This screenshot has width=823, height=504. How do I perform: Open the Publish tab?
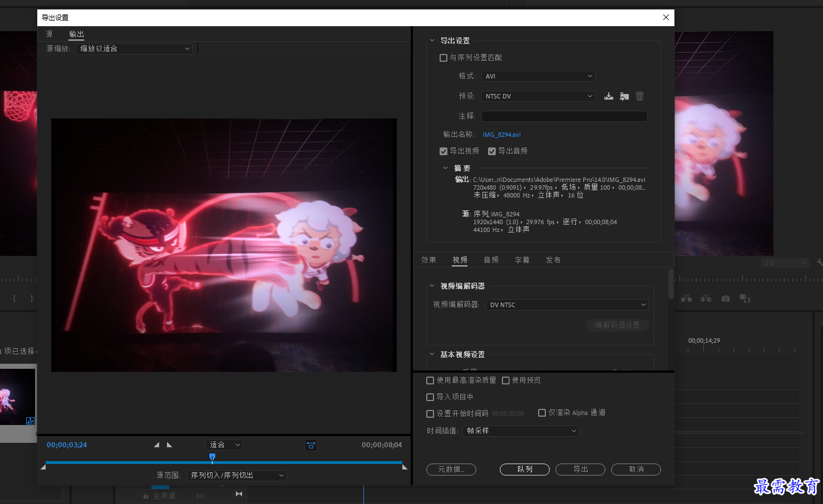coord(553,260)
